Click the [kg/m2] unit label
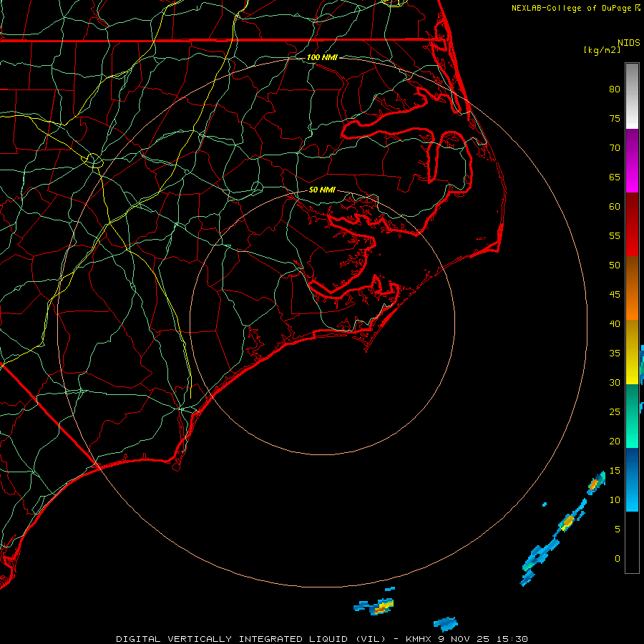The height and width of the screenshot is (644, 644). tap(602, 50)
